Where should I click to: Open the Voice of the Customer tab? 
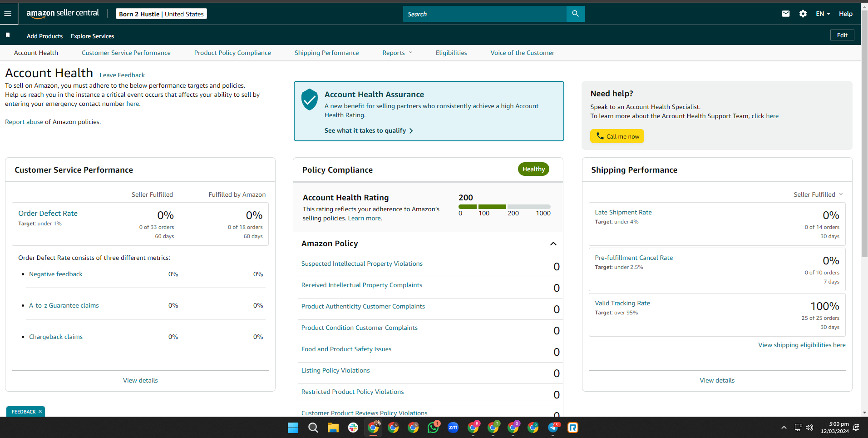pyautogui.click(x=522, y=53)
